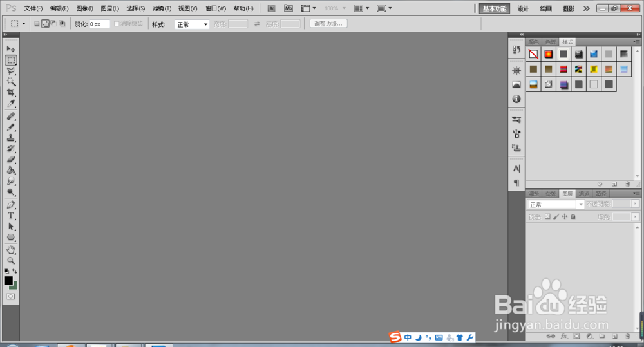Open the layer blend mode 正常 dropdown
Viewport: 644px width, 347px height.
(x=555, y=204)
